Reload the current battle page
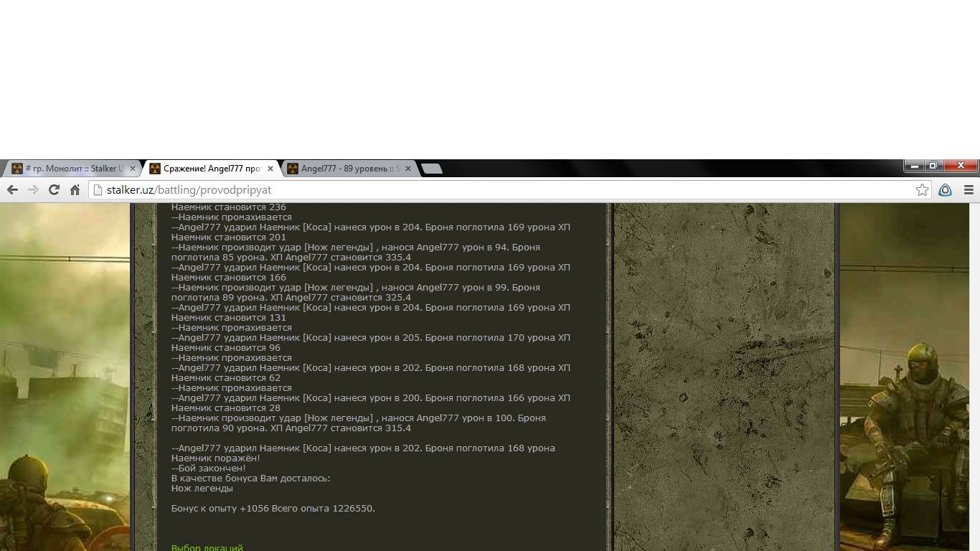This screenshot has height=551, width=980. point(54,190)
